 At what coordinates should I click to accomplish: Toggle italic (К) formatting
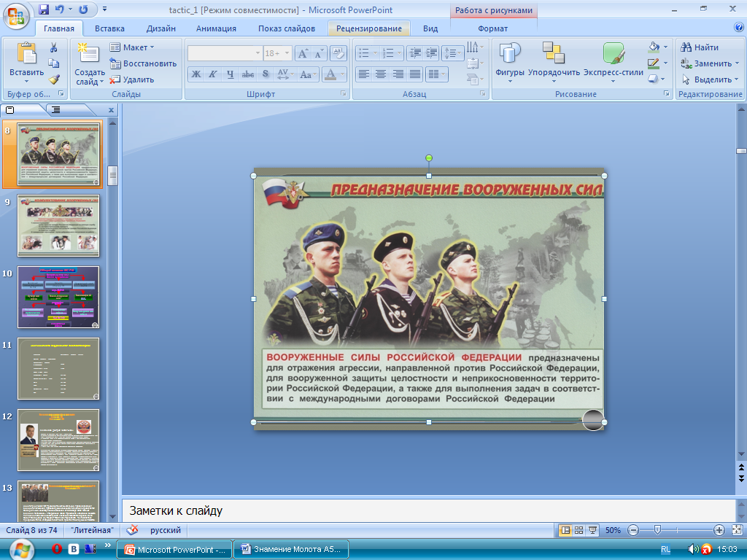[213, 74]
